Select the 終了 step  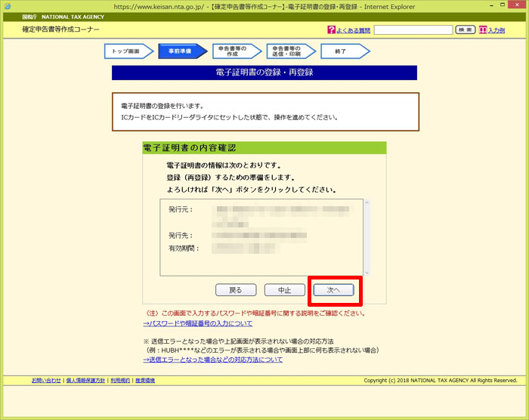click(x=341, y=51)
